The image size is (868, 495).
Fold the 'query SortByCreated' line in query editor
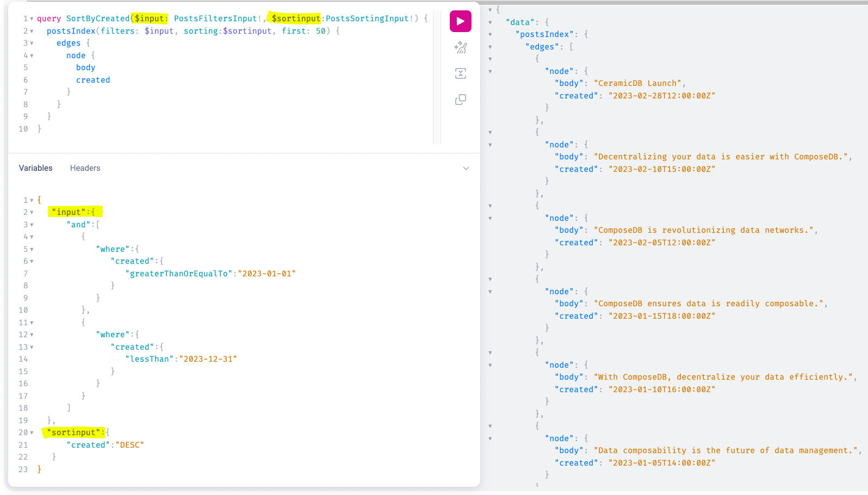pyautogui.click(x=32, y=19)
